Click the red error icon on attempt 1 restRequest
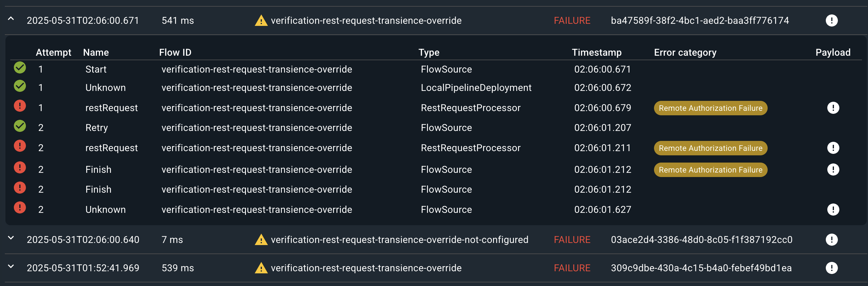Screen dimensions: 868x286 [x=20, y=106]
